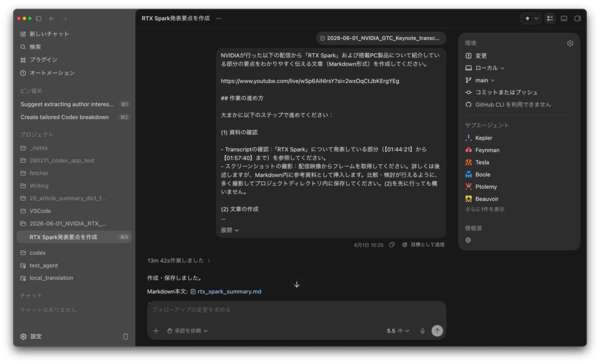This screenshot has height=364, width=600.
Task: Select the Kepler subagent
Action: (479, 138)
